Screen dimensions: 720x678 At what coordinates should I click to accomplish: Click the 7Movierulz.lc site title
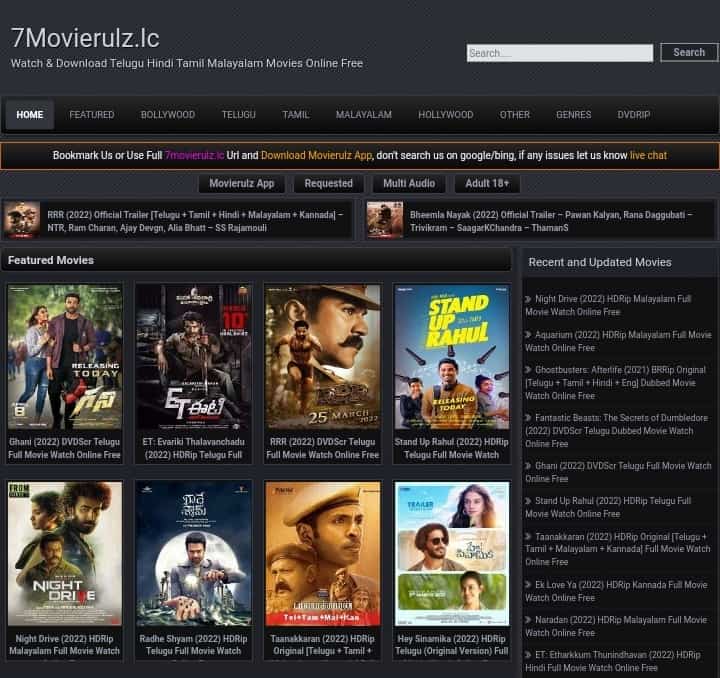click(85, 38)
